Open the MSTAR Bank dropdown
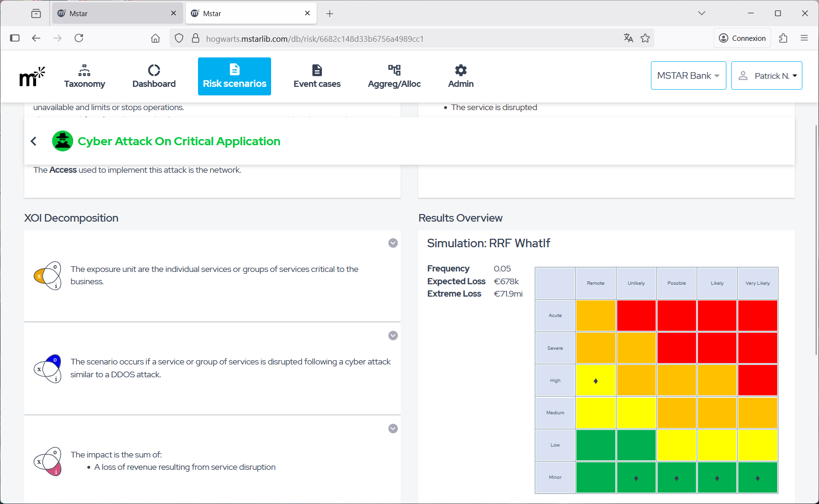This screenshot has width=819, height=504. [x=688, y=75]
